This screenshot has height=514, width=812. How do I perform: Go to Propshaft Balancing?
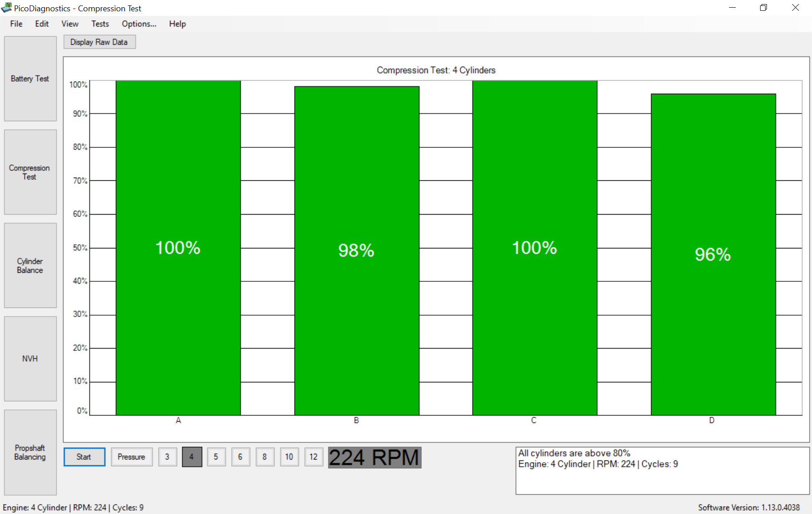[30, 452]
